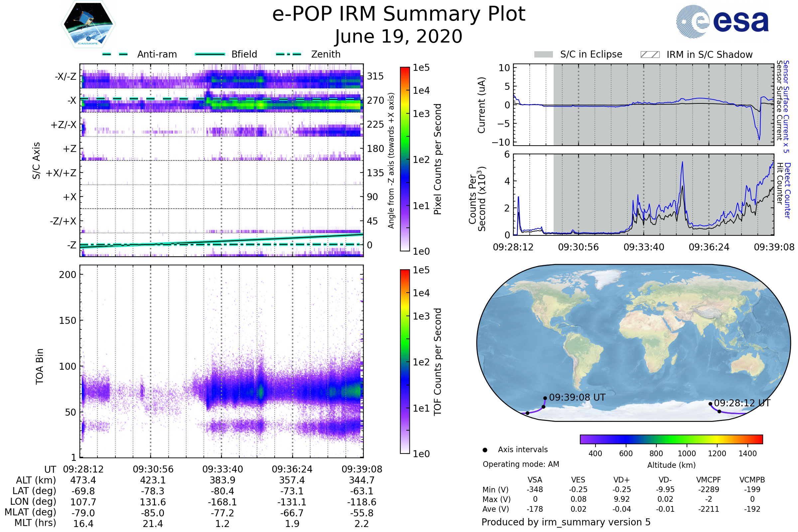798x532 pixels.
Task: Click the Zenith dash-dot legend marker
Action: coord(288,54)
